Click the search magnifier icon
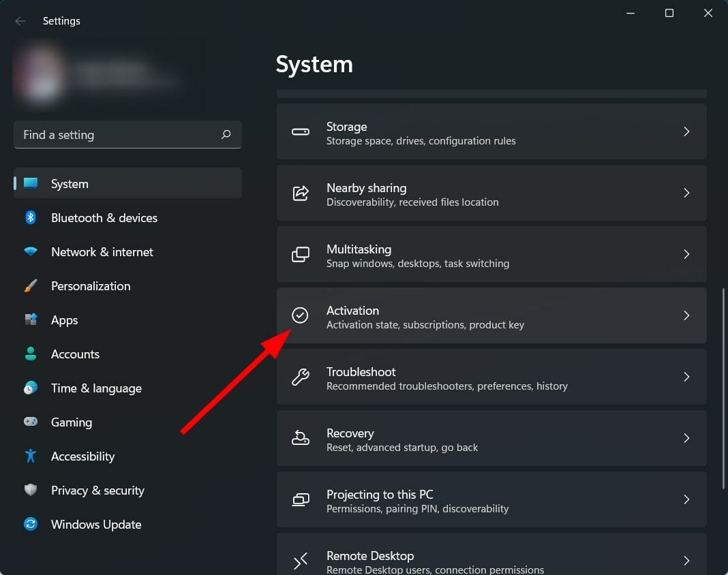 click(x=226, y=135)
